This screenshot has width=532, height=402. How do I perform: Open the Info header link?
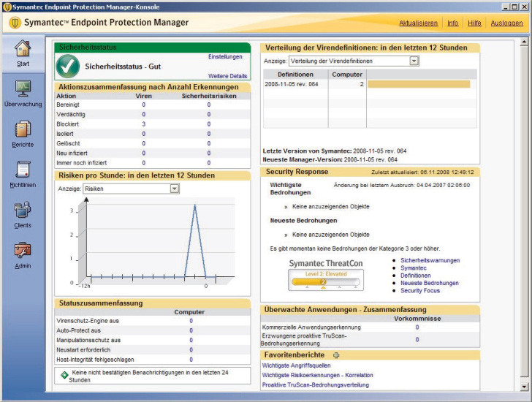point(452,23)
